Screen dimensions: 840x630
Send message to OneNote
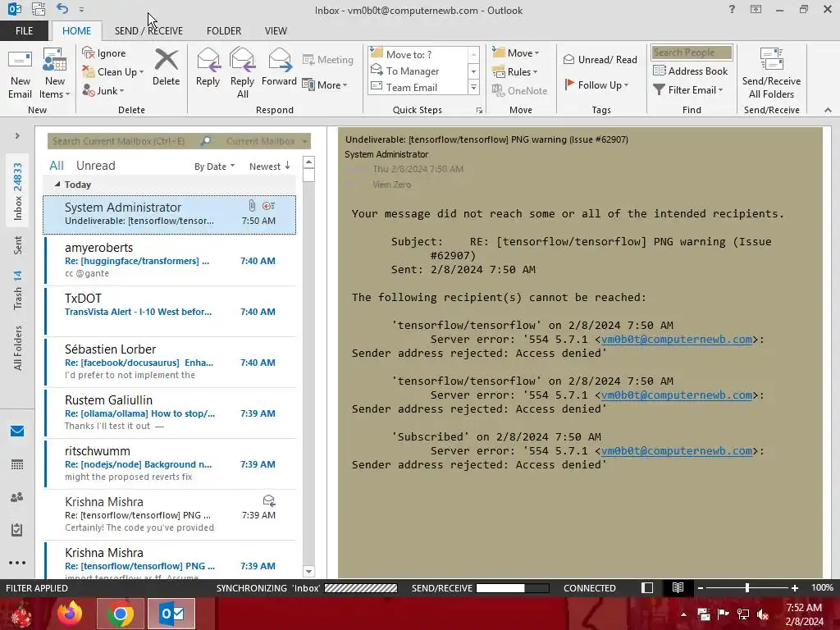click(x=519, y=90)
